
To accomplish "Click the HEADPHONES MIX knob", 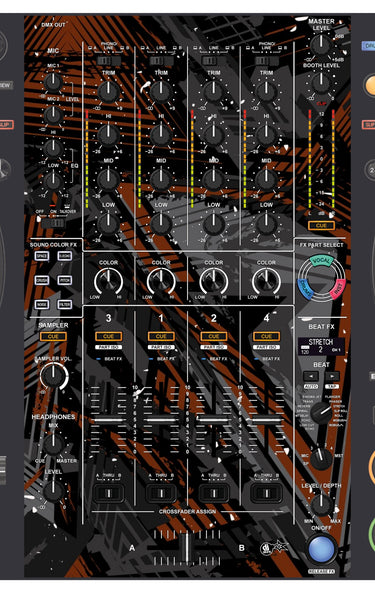I will pos(53,444).
